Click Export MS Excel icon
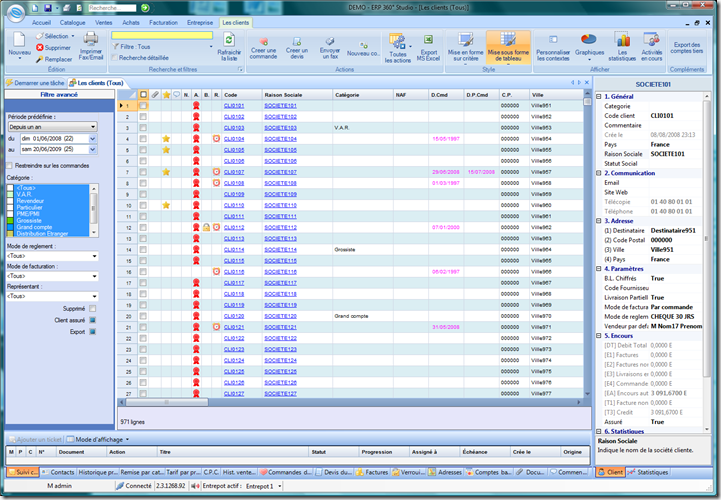 click(x=429, y=40)
